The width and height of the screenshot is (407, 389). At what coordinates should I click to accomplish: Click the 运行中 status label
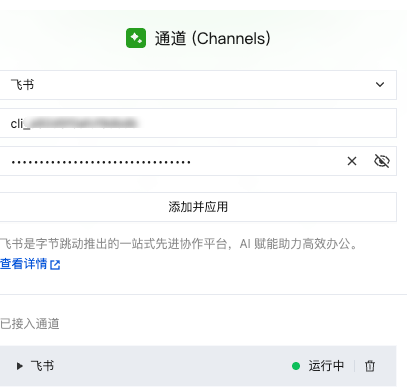pos(326,366)
